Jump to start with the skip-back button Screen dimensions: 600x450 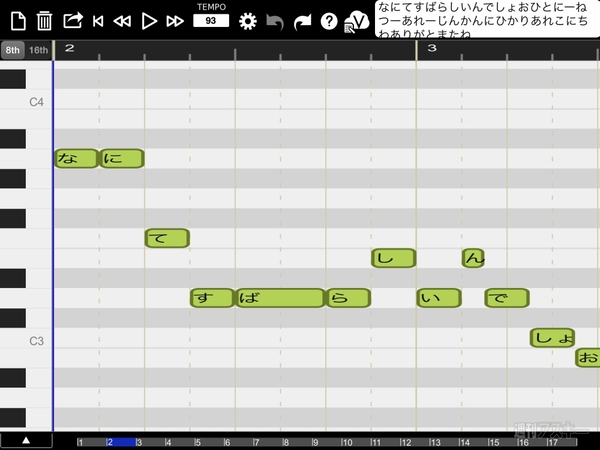(98, 21)
